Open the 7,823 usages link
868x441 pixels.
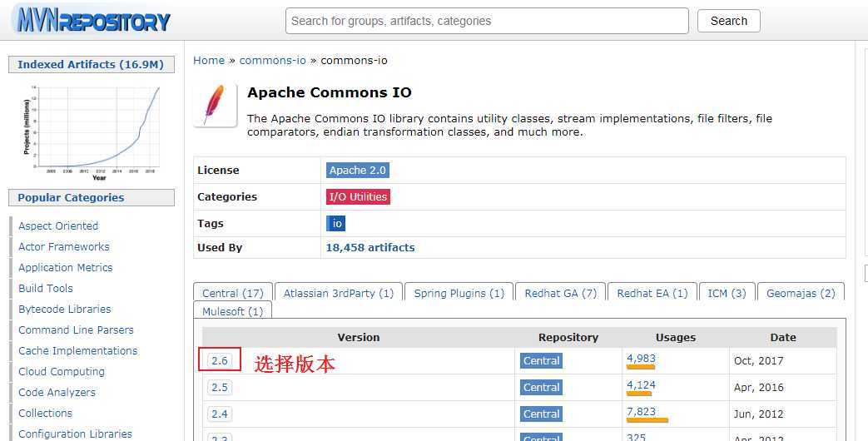pos(641,412)
